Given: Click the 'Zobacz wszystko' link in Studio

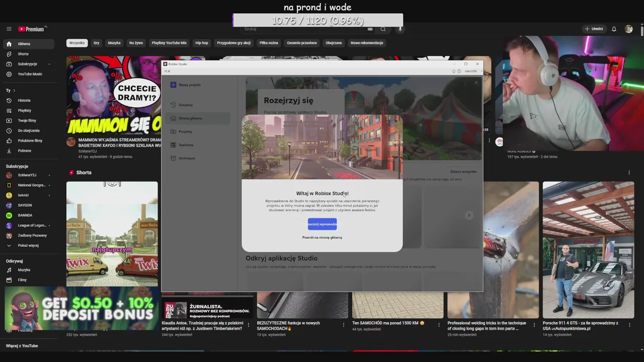Looking at the screenshot, I should (x=463, y=172).
